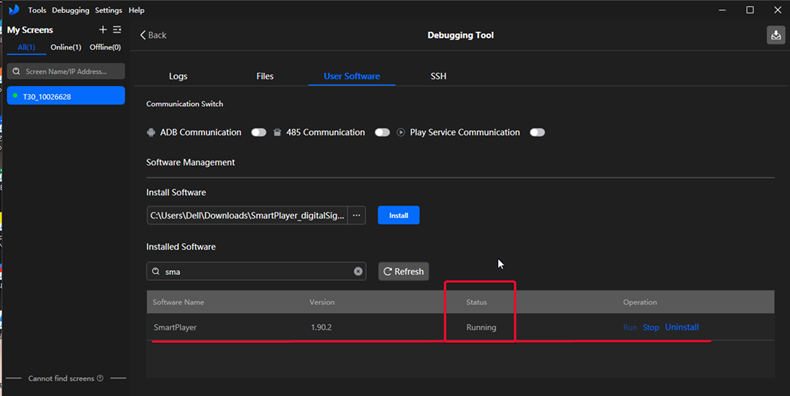Image resolution: width=790 pixels, height=396 pixels.
Task: Click the Play Service Communication icon
Action: (401, 133)
